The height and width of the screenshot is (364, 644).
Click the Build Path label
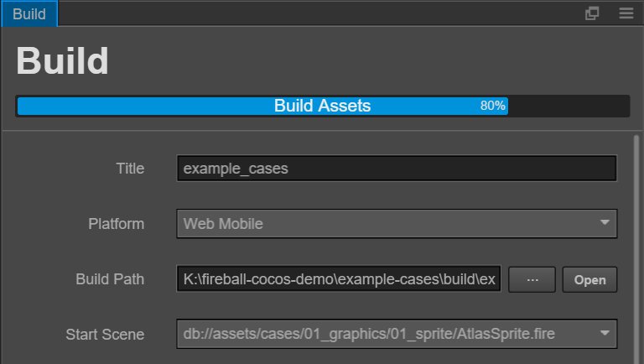point(110,279)
